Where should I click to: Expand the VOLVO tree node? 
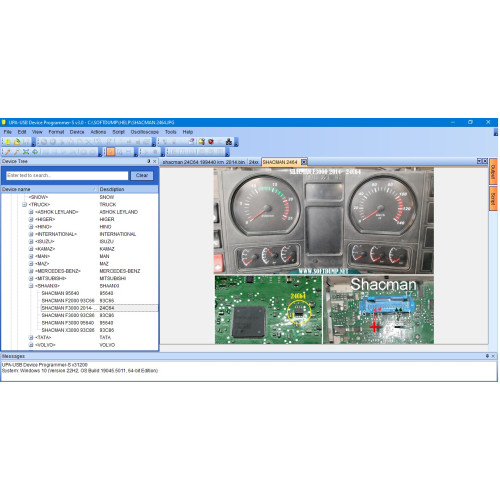(31, 345)
